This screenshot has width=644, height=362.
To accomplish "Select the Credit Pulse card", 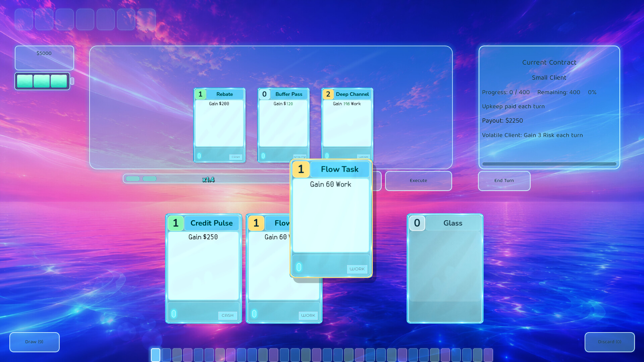I will pyautogui.click(x=204, y=268).
